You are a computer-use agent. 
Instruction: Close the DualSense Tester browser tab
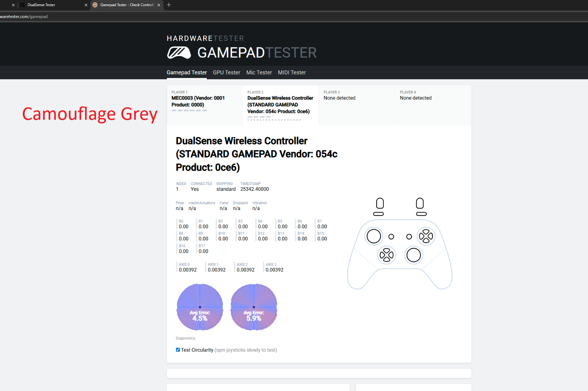pos(86,5)
